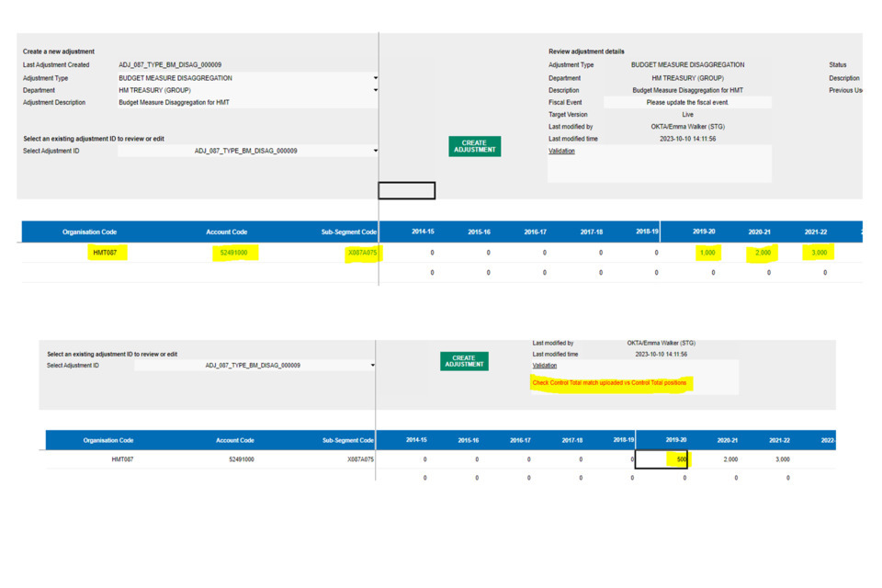Click the empty outlined cell below Create Adjustment
This screenshot has width=882, height=588.
coord(406,190)
